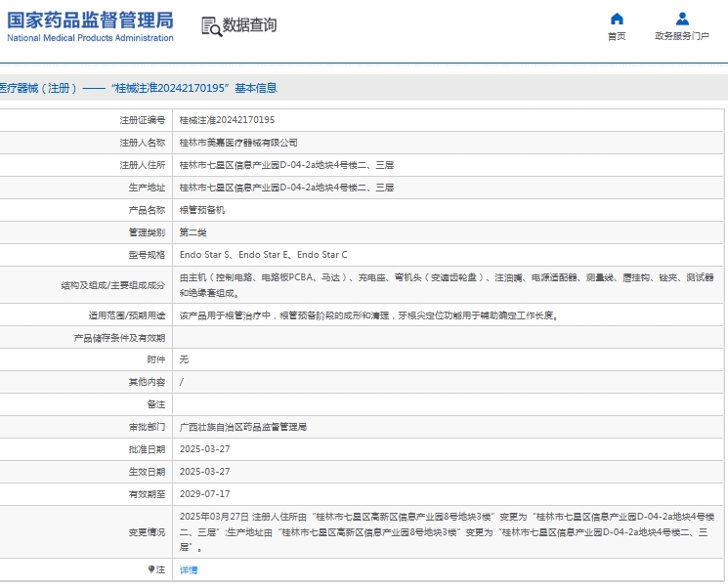Click product name 根管预备机
This screenshot has width=728, height=588.
click(x=202, y=210)
